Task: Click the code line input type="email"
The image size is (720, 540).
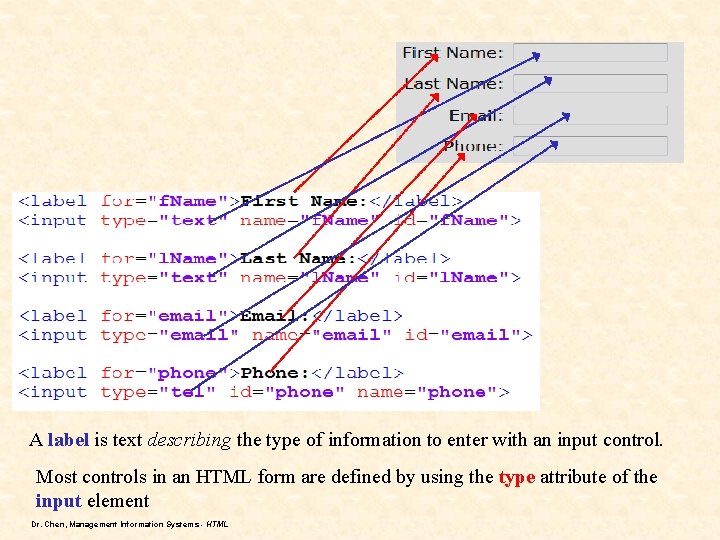Action: pos(276,335)
